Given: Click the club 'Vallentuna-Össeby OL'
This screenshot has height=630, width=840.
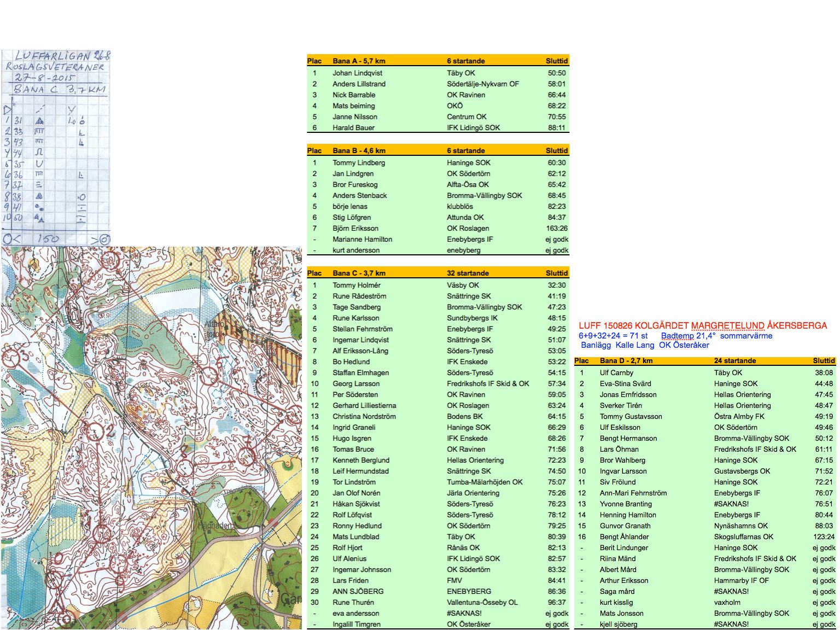Looking at the screenshot, I should [482, 602].
